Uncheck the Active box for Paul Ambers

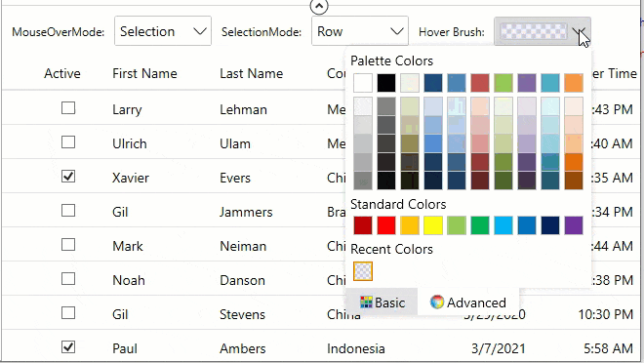pyautogui.click(x=68, y=347)
